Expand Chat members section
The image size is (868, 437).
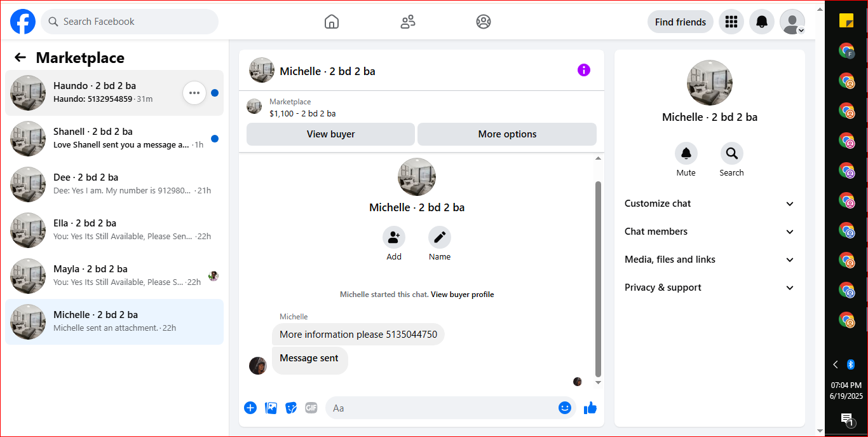coord(710,232)
